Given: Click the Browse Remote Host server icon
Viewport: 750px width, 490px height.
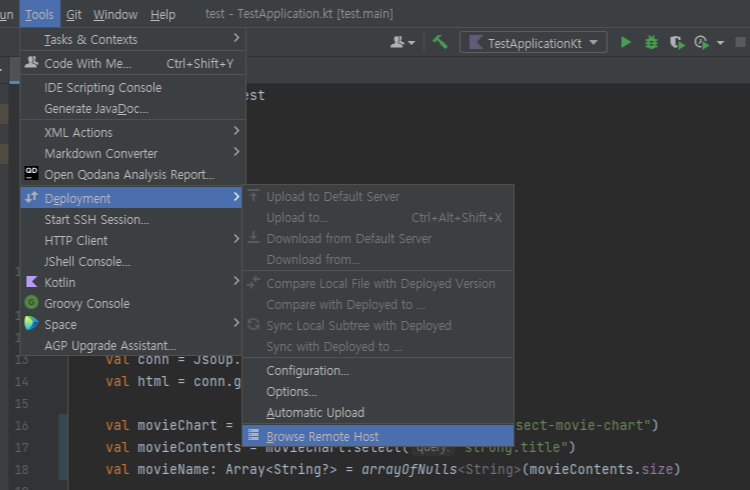Looking at the screenshot, I should pos(254,435).
